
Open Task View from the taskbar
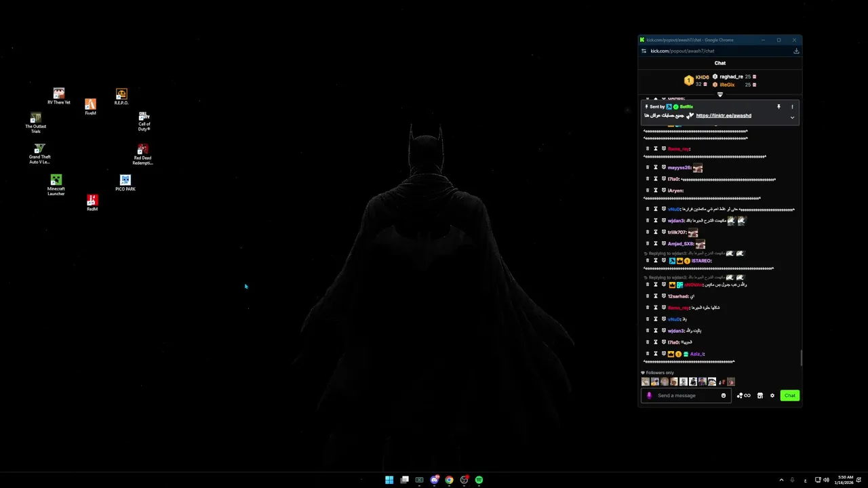404,480
